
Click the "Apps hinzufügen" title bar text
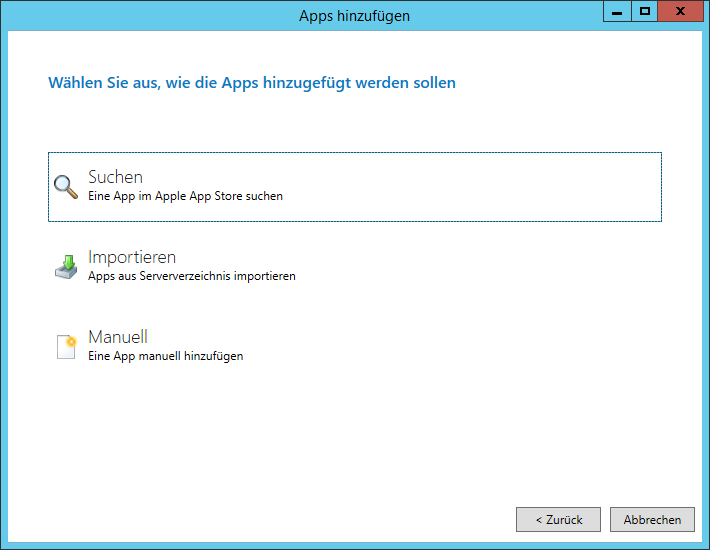(354, 16)
